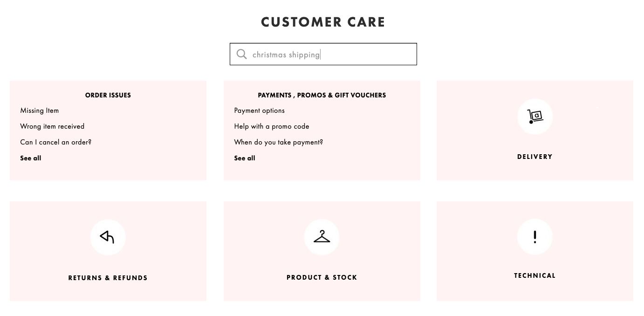Select the PAYMENTS, PROMOS & GIFT VOUCHERS heading
Viewport: 644px width, 316px height.
[x=322, y=95]
